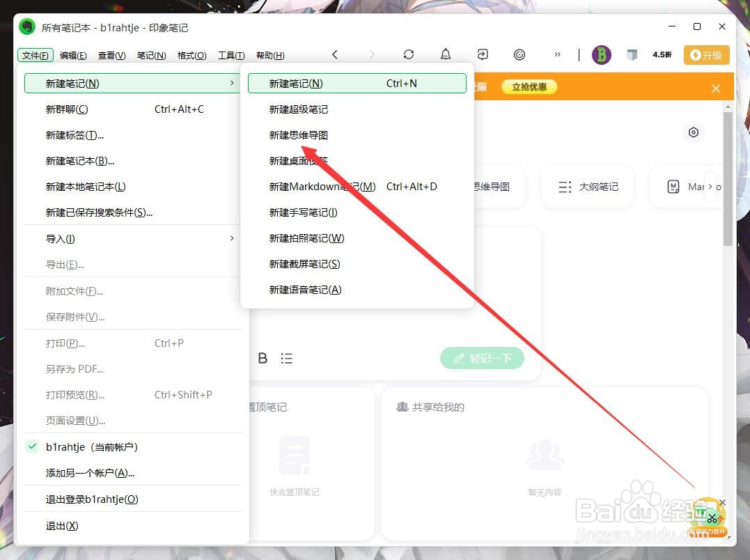Click the 快去置顶笔记 placeholder text
The width and height of the screenshot is (750, 560).
[294, 492]
